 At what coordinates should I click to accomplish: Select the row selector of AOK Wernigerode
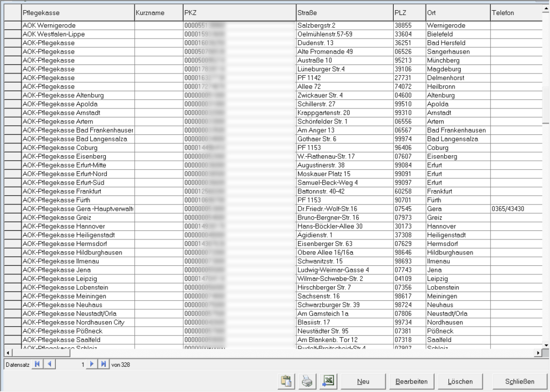click(x=12, y=25)
